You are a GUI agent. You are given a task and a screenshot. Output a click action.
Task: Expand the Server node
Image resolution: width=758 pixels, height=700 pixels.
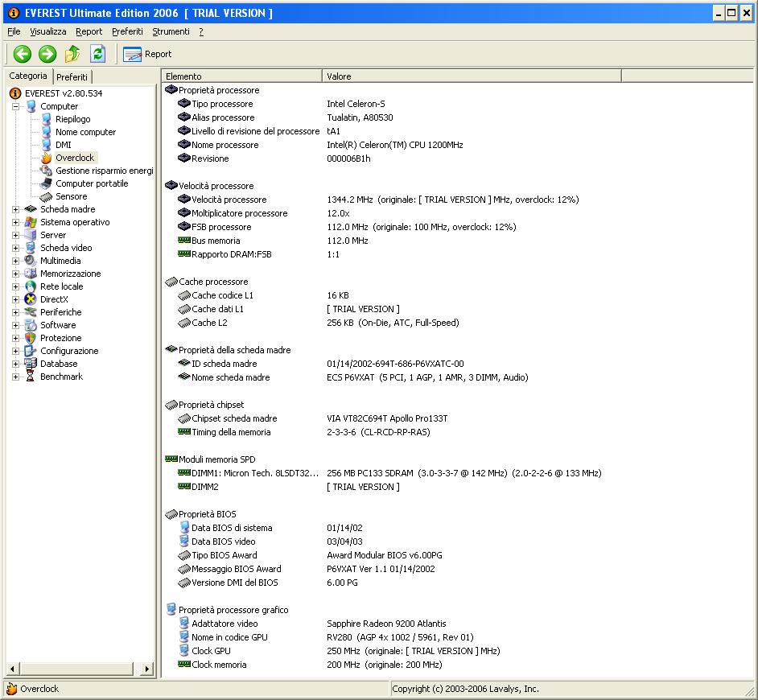point(15,235)
